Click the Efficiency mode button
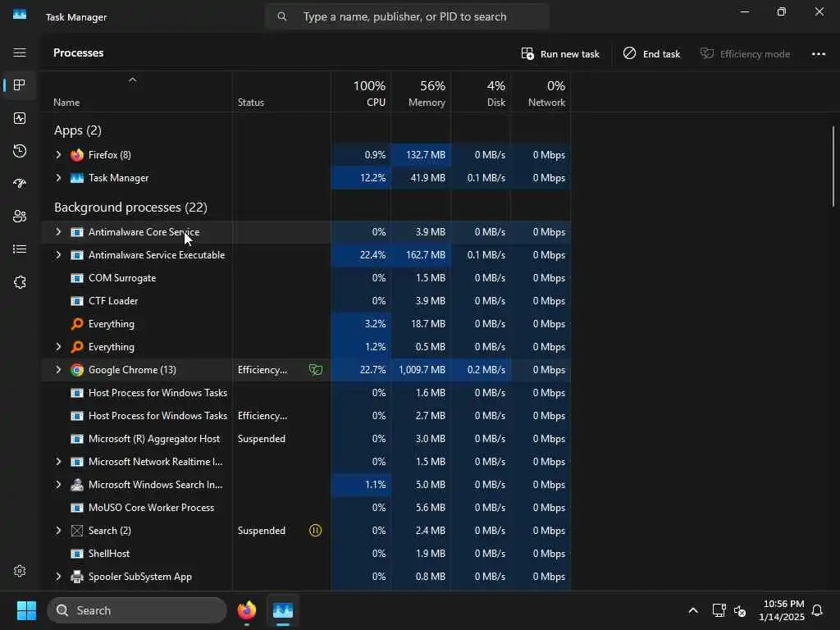This screenshot has width=840, height=630. click(x=745, y=53)
